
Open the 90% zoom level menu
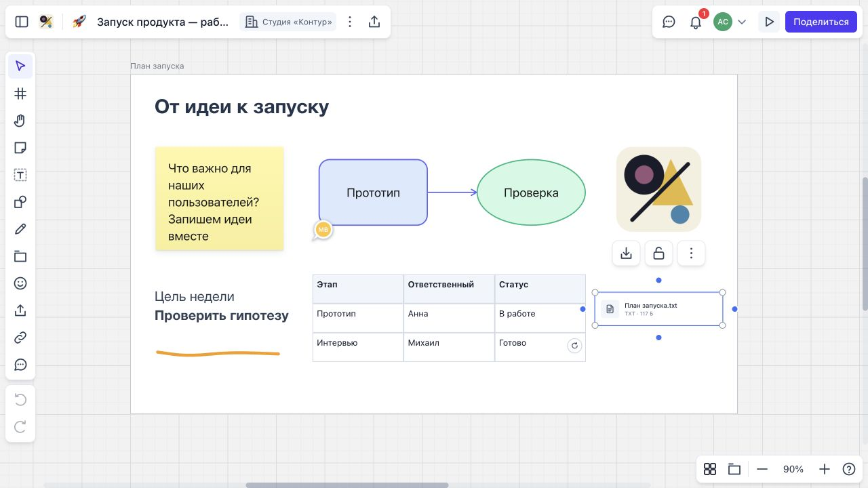pyautogui.click(x=793, y=469)
